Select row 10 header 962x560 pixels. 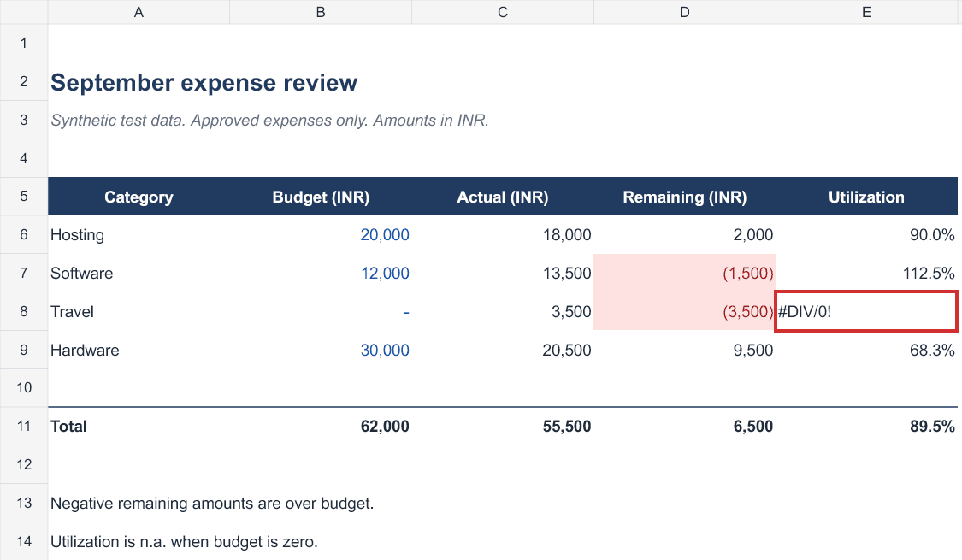coord(24,387)
